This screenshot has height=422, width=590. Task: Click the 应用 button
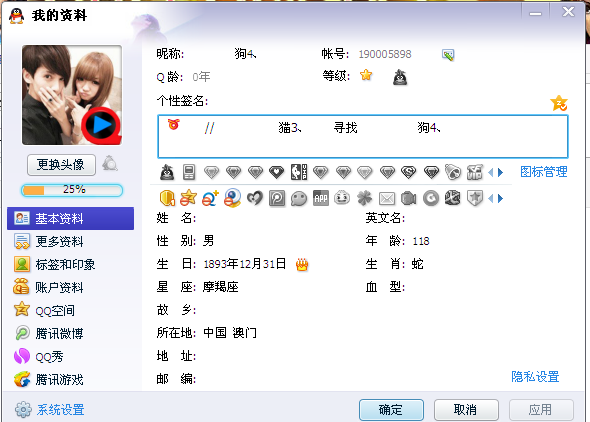pos(541,410)
